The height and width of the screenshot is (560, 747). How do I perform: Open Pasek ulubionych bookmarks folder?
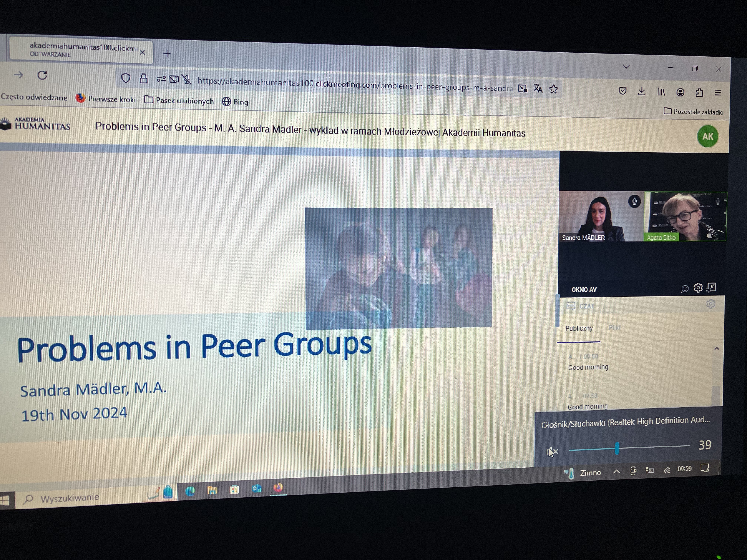pyautogui.click(x=179, y=101)
